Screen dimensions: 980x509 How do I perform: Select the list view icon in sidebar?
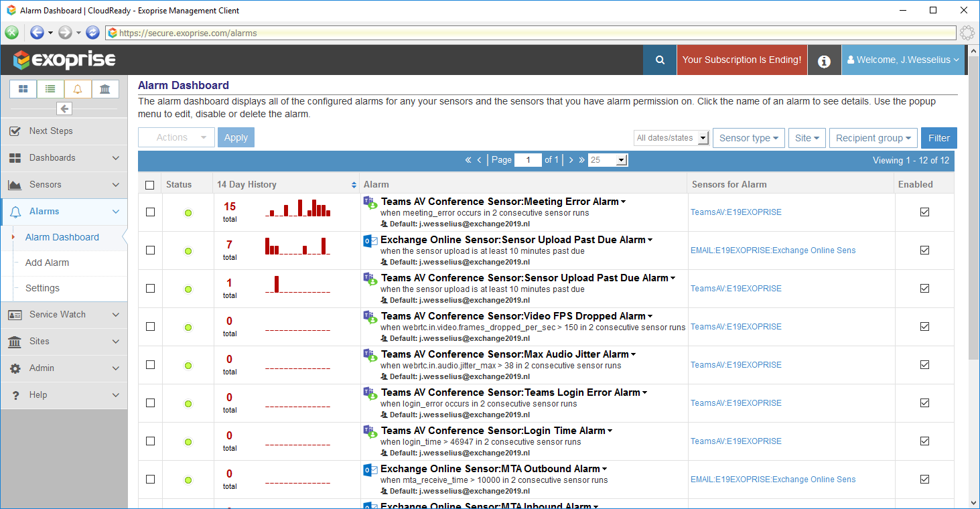[50, 89]
